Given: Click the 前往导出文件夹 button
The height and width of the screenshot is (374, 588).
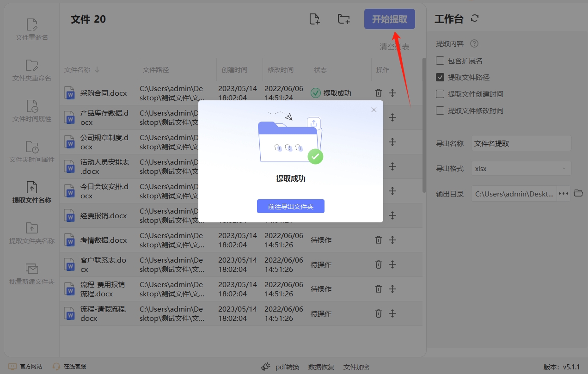Looking at the screenshot, I should pyautogui.click(x=291, y=206).
